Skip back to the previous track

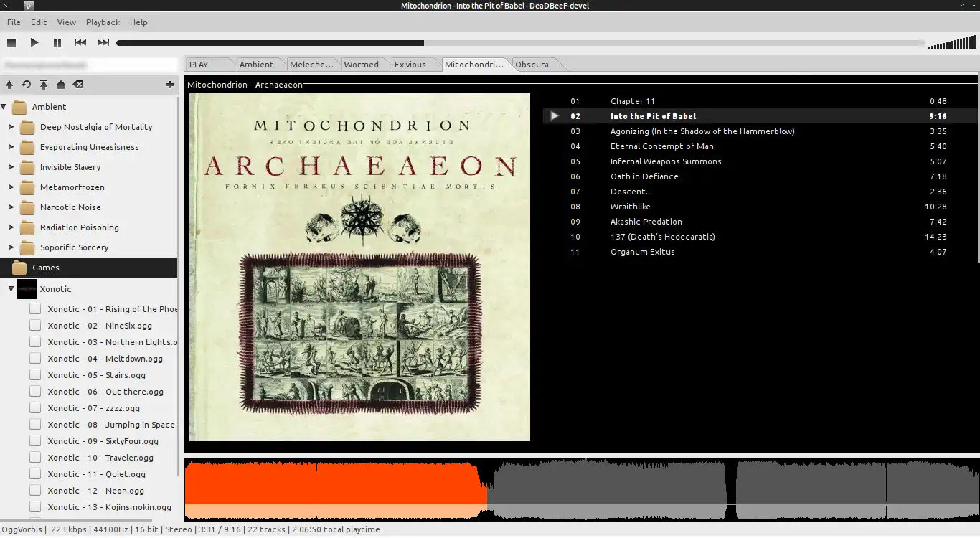pos(80,43)
